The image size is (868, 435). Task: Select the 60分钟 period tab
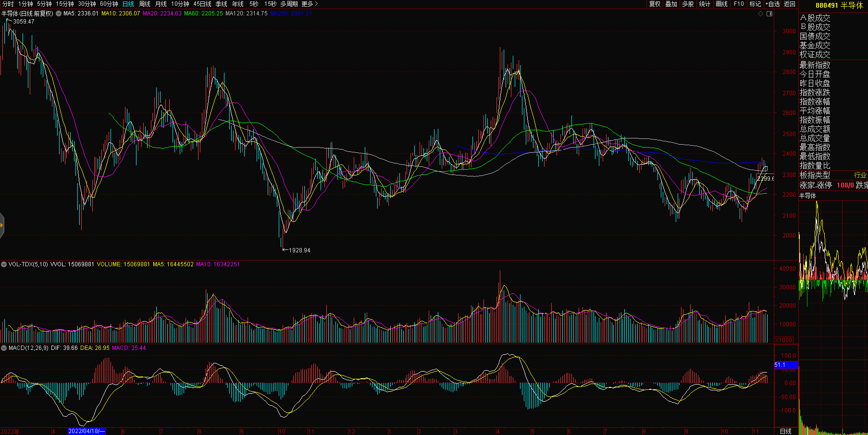[x=109, y=4]
